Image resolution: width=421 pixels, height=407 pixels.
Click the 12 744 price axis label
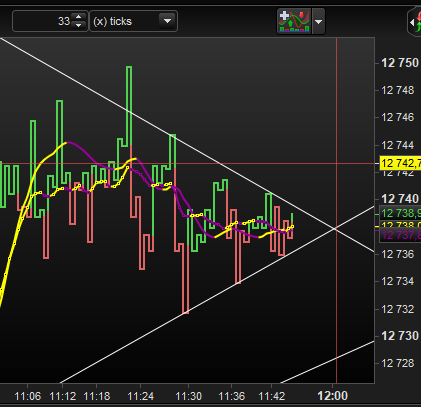point(398,145)
